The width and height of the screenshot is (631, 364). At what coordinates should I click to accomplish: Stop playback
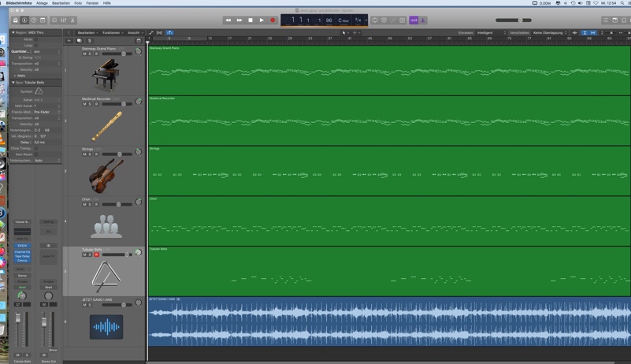(x=251, y=20)
